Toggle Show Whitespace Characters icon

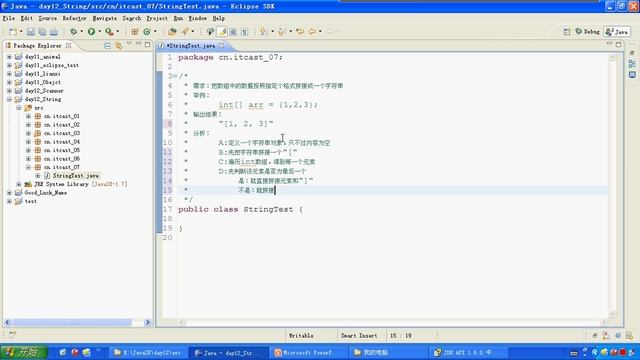tap(244, 31)
